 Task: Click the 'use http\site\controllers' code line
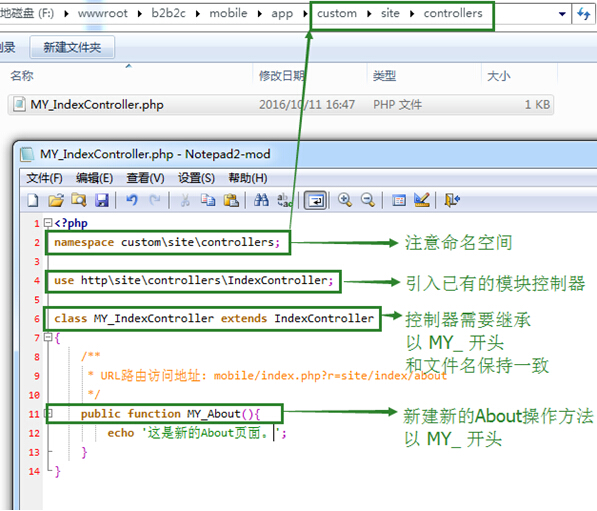[x=193, y=281]
